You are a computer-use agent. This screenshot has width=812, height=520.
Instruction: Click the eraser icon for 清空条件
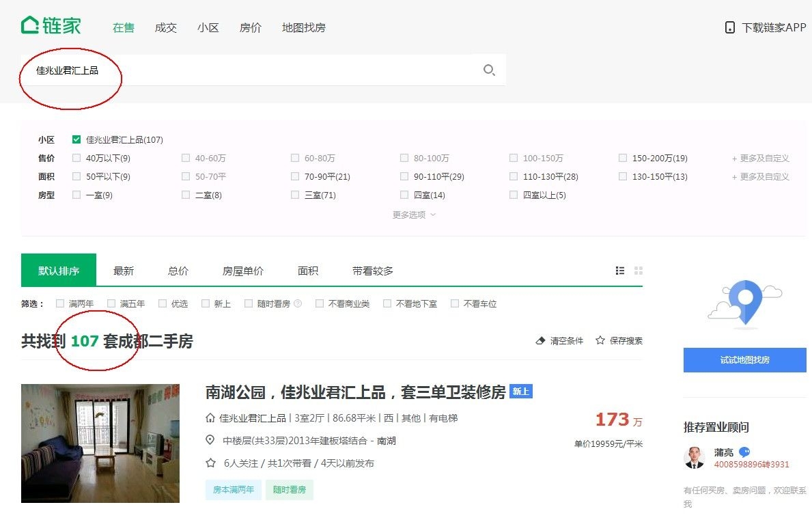click(x=540, y=340)
